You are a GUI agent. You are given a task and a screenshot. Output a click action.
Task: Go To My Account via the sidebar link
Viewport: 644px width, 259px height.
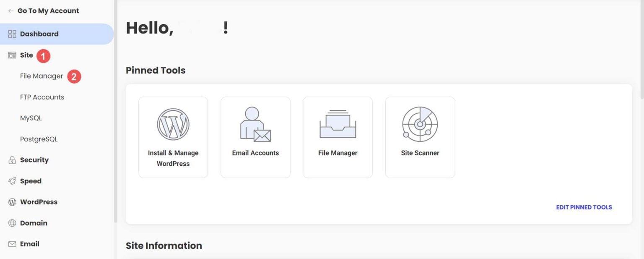[x=47, y=10]
